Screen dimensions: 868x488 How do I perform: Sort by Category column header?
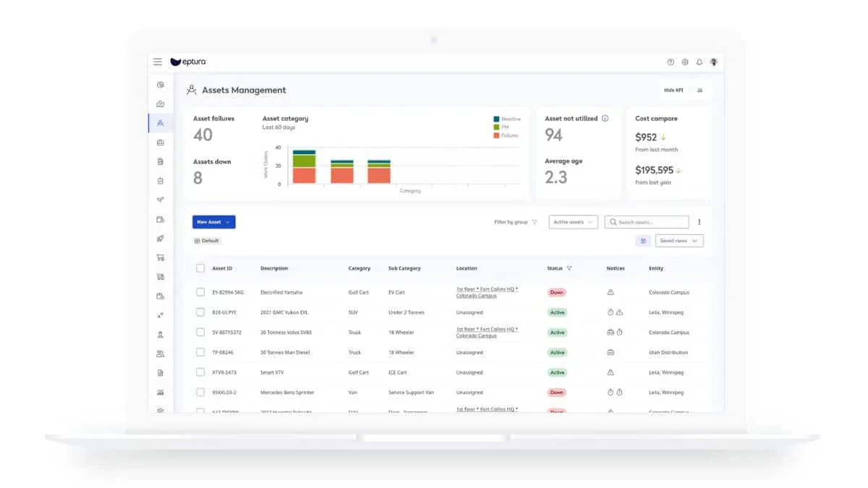[x=359, y=268]
